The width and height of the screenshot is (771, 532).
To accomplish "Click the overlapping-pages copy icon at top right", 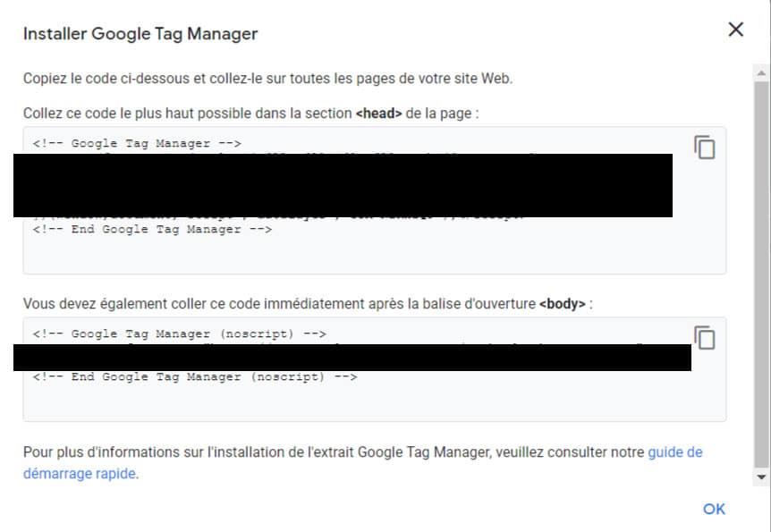I will pos(706,148).
